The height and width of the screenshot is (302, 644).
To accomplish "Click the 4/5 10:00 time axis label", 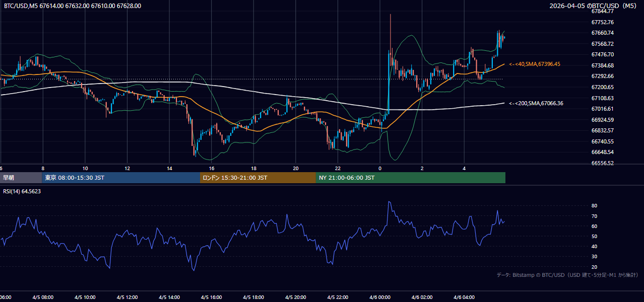I will 85,297.
